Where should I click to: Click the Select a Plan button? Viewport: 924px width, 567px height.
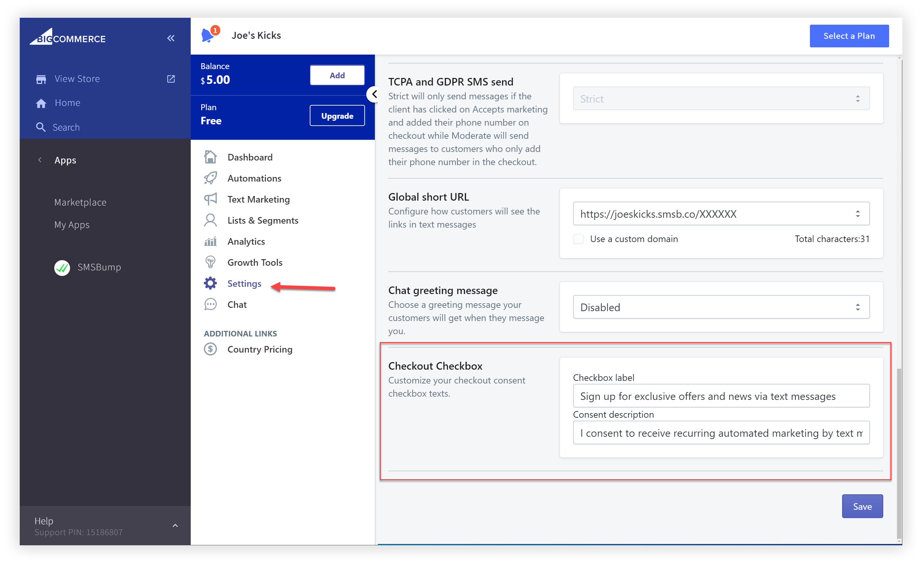(849, 36)
